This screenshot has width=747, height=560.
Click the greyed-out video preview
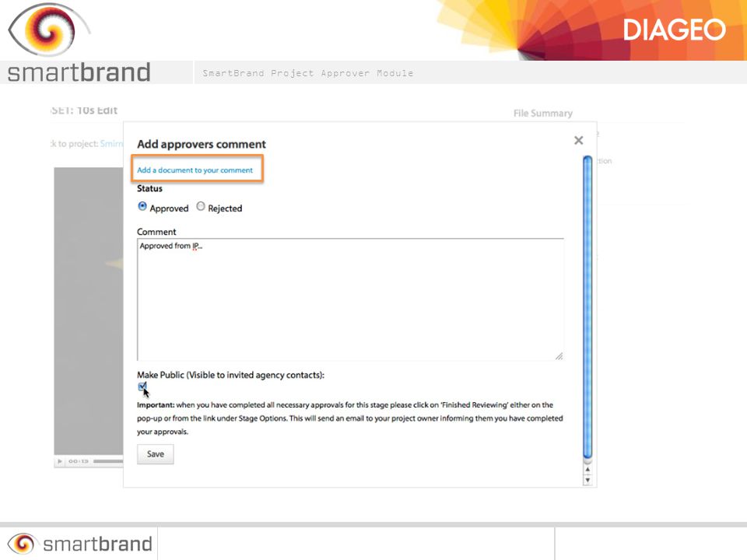pos(88,311)
